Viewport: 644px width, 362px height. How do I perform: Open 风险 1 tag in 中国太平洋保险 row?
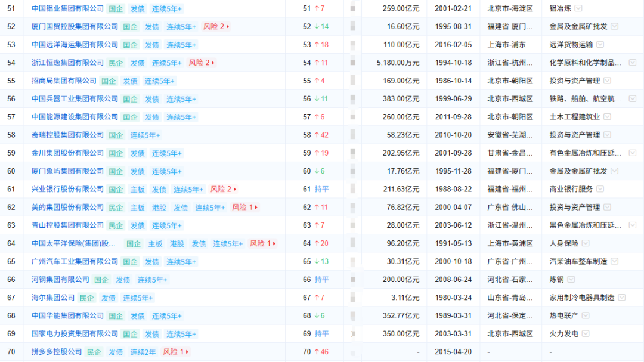[263, 243]
